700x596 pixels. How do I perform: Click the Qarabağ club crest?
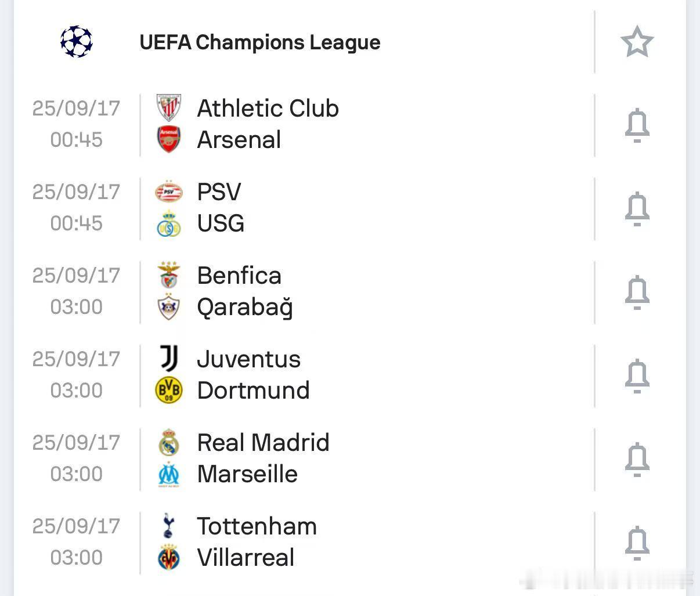click(169, 307)
